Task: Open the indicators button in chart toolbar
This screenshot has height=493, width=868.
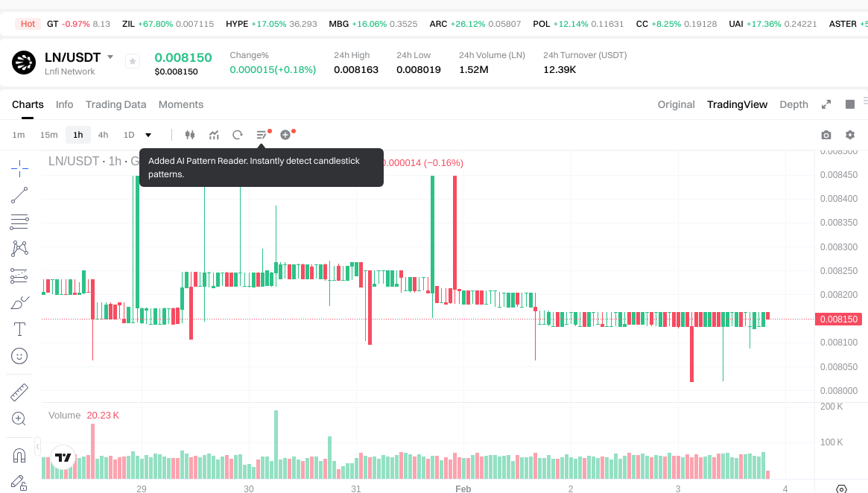Action: click(214, 135)
